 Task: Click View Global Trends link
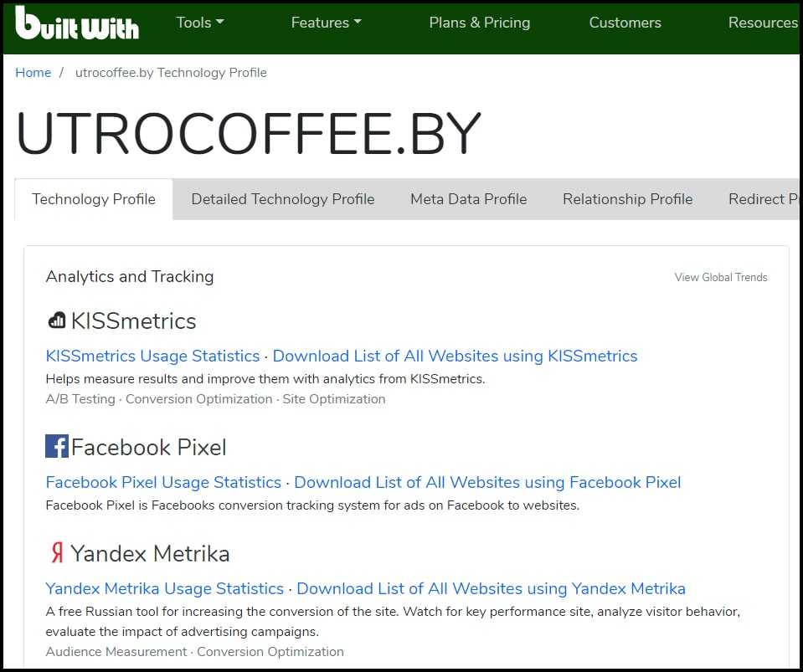[720, 277]
